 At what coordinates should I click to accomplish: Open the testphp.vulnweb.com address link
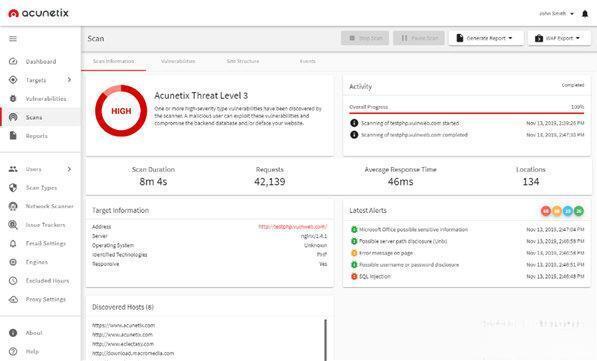(x=292, y=227)
